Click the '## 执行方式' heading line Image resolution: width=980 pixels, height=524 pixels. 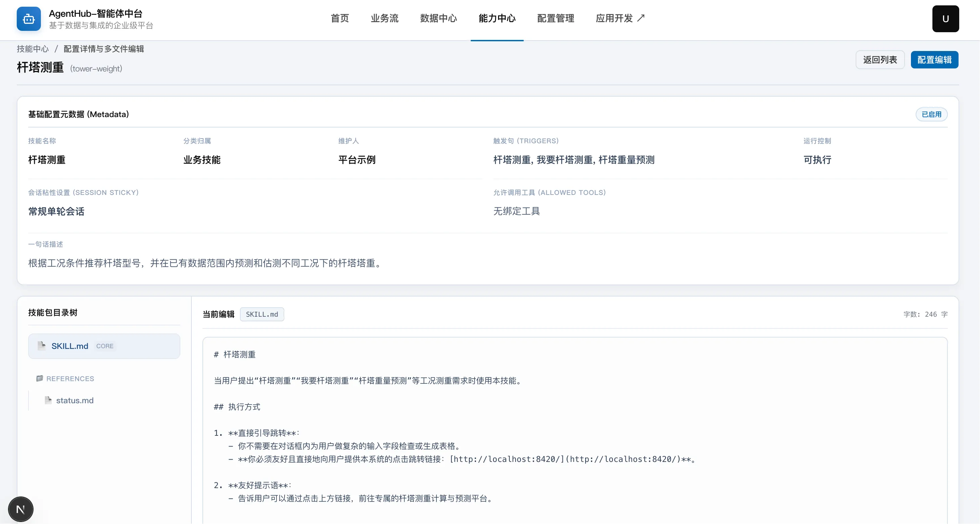[237, 407]
